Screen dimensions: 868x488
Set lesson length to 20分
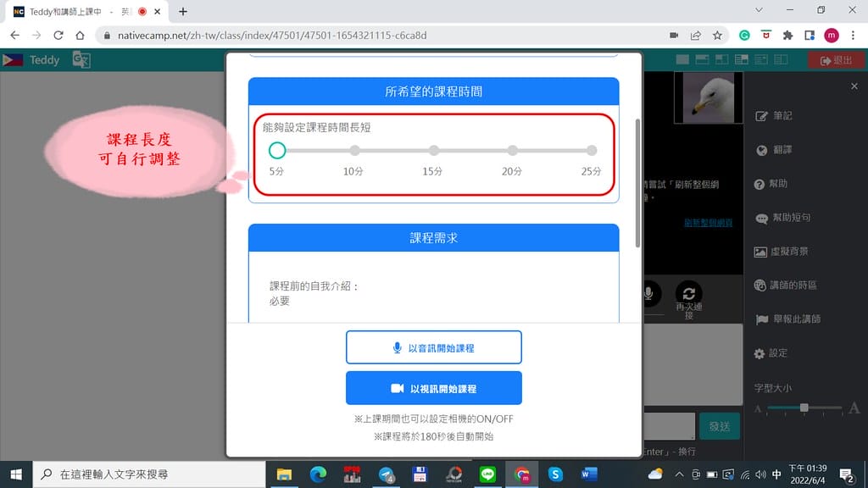(x=513, y=150)
